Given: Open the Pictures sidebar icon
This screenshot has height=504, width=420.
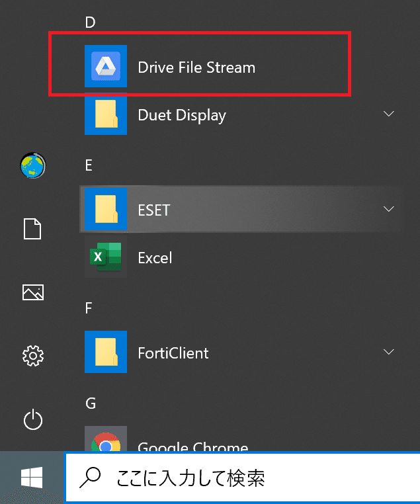Looking at the screenshot, I should 33,292.
